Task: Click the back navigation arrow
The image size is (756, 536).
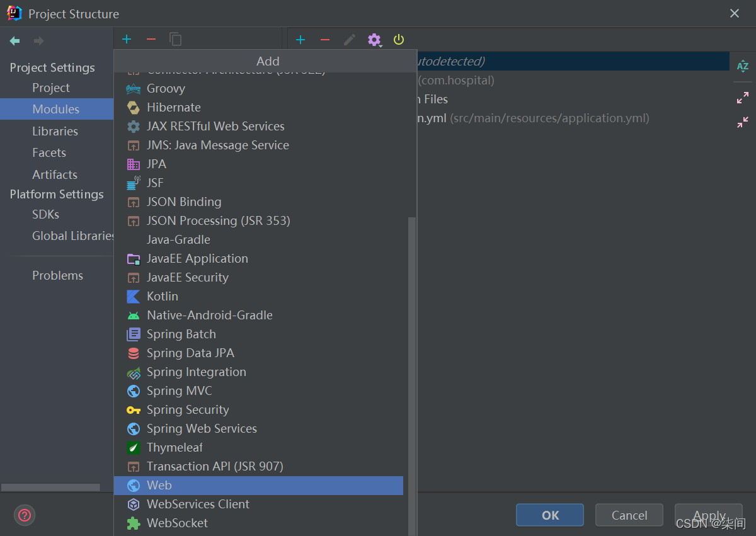Action: coord(15,41)
